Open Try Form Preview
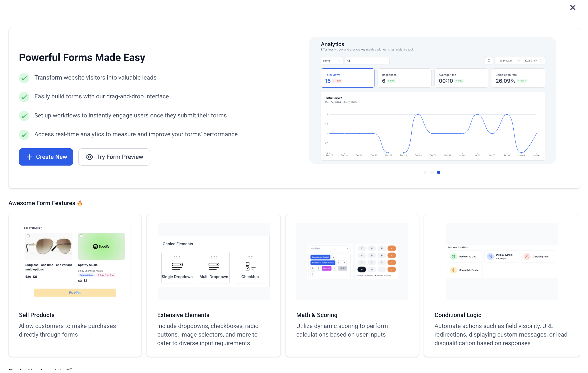 point(114,157)
